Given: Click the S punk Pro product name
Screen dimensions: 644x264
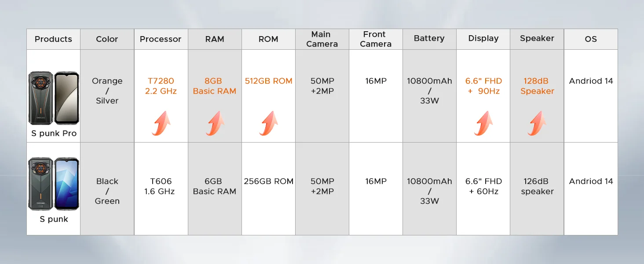Looking at the screenshot, I should coord(54,133).
